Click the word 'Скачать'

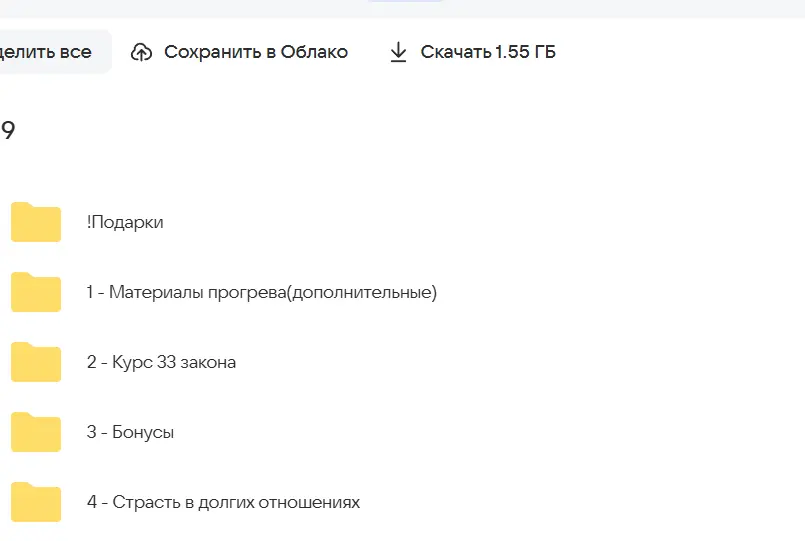pos(455,52)
